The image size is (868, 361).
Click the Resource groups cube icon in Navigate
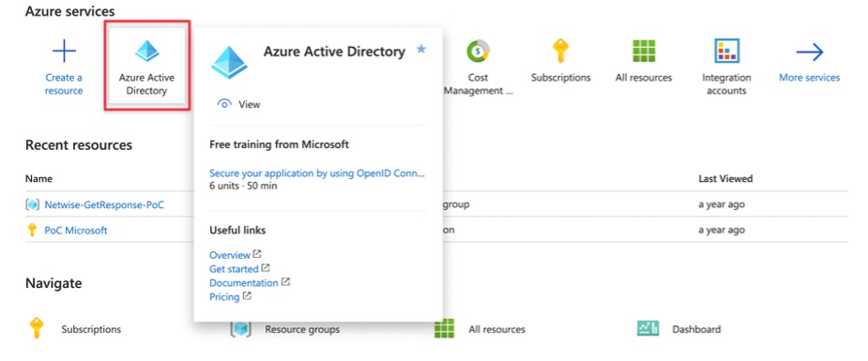241,328
